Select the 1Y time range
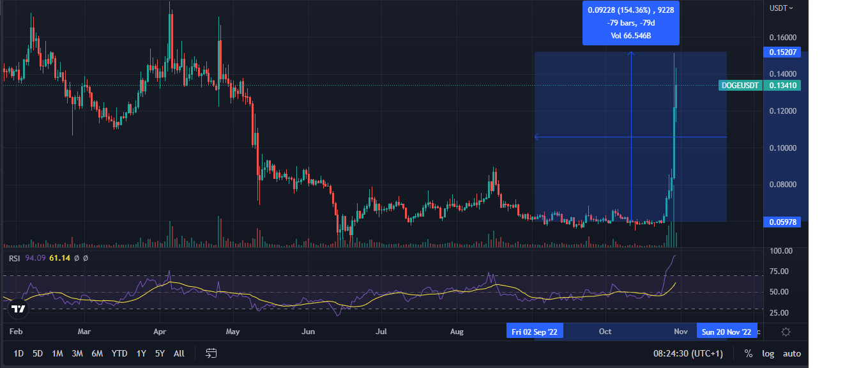Screen dimensions: 868x368 [x=141, y=353]
